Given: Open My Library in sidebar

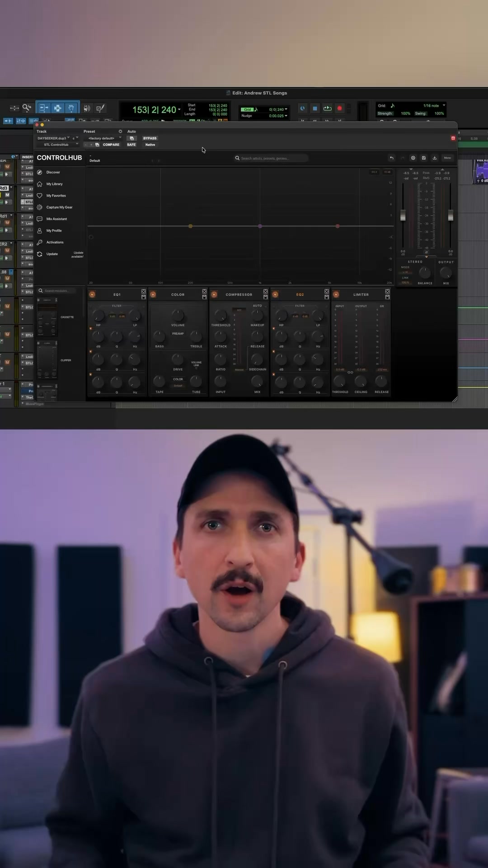Looking at the screenshot, I should [x=54, y=184].
